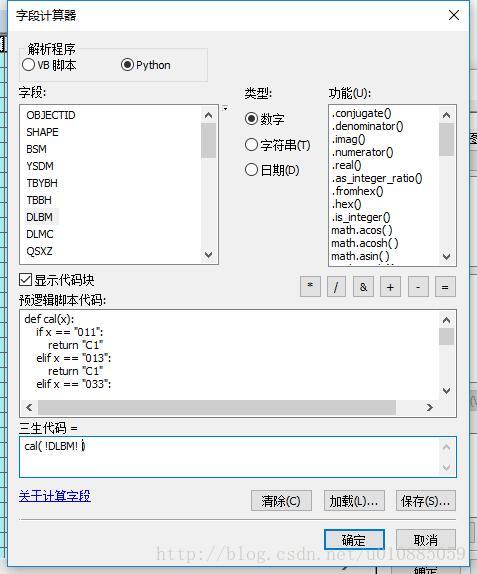The image size is (477, 574).
Task: Click field list scroll up arrow
Action: 209,115
